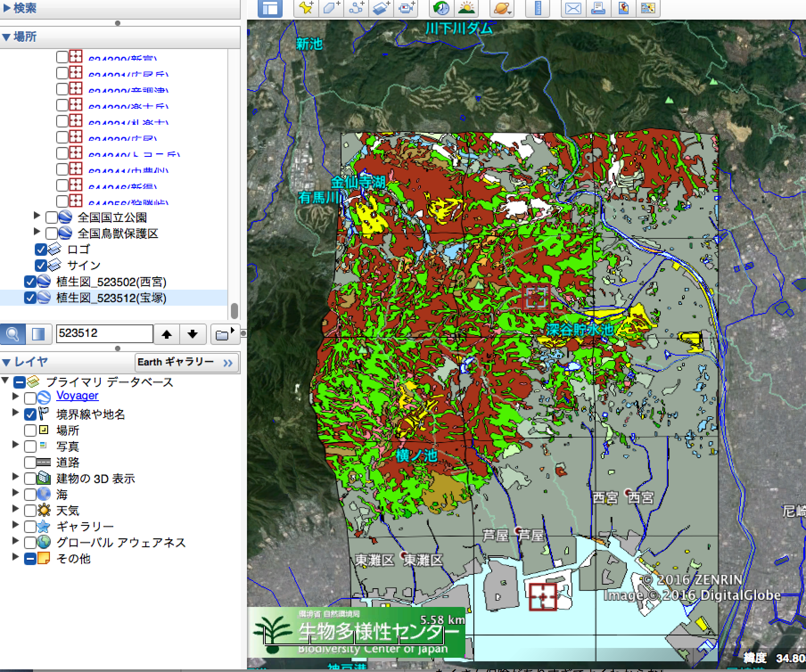The height and width of the screenshot is (672, 806).
Task: Hide the 植生図_523512(宝塚) layer
Action: click(x=30, y=298)
